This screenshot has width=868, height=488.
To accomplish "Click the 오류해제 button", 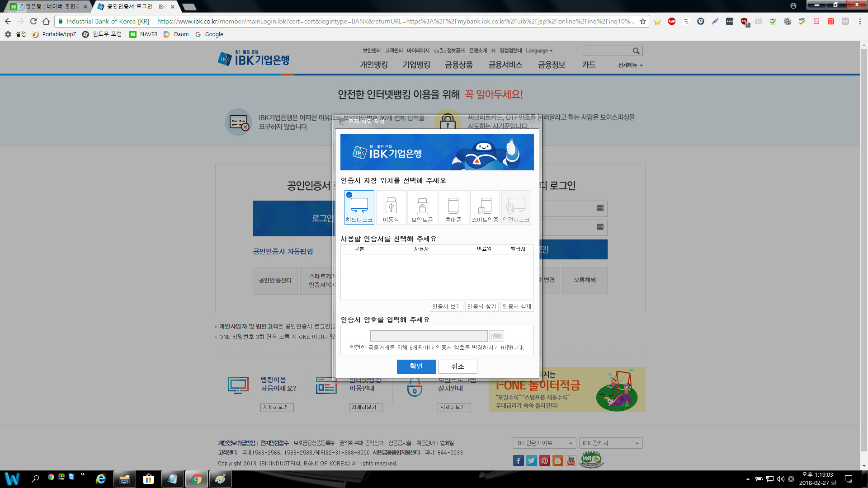I will (585, 281).
